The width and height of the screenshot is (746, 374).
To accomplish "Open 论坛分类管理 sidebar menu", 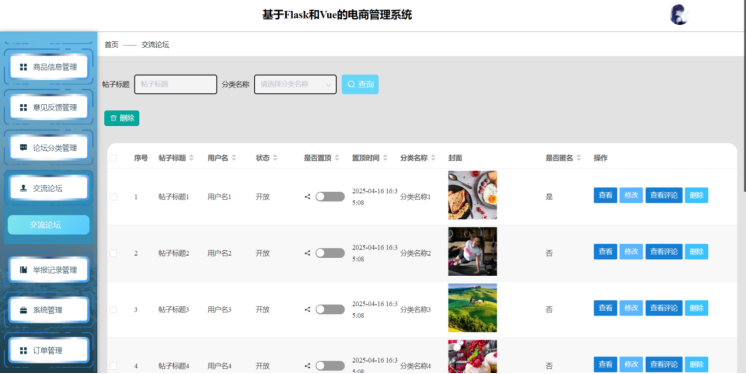I will click(x=49, y=148).
